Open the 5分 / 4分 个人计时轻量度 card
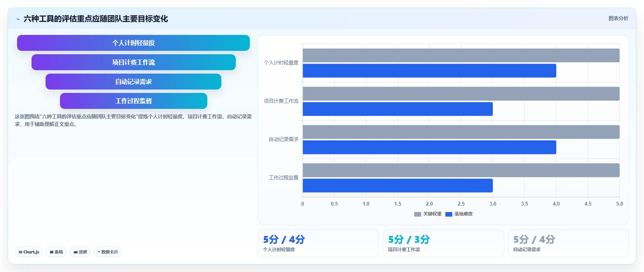 [x=318, y=243]
